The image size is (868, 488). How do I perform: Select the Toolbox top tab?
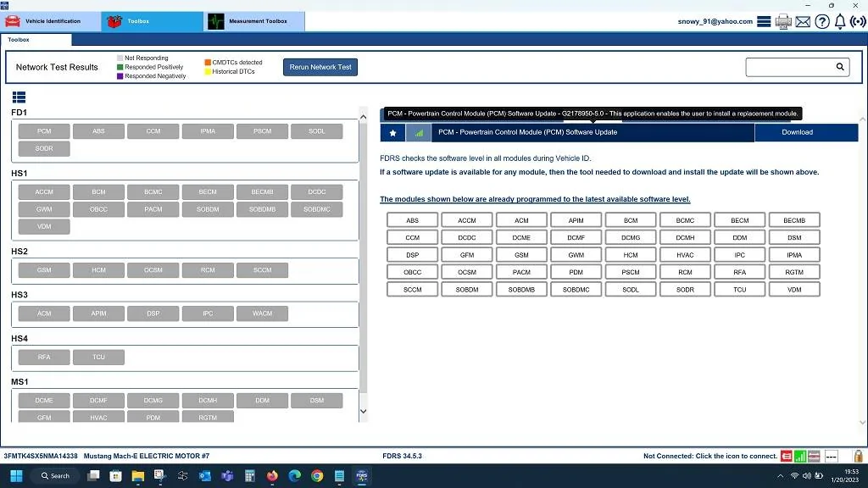pyautogui.click(x=153, y=21)
